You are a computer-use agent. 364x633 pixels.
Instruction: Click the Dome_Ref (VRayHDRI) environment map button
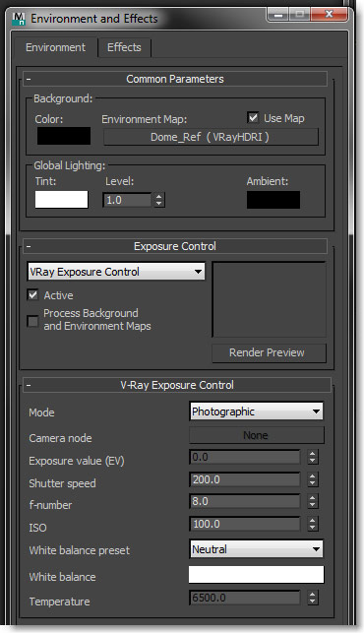click(211, 137)
